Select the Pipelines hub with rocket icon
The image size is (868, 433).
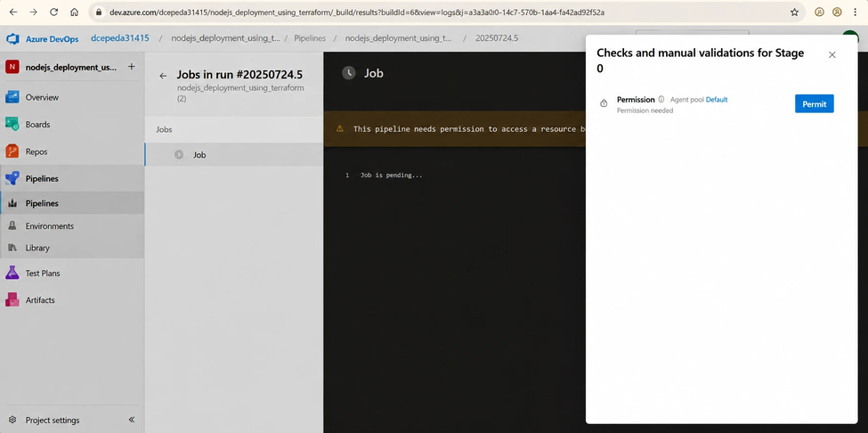click(x=72, y=178)
